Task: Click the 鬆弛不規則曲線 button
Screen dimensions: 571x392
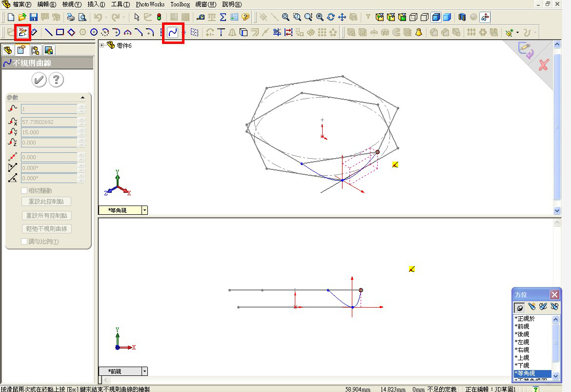Action: click(46, 228)
